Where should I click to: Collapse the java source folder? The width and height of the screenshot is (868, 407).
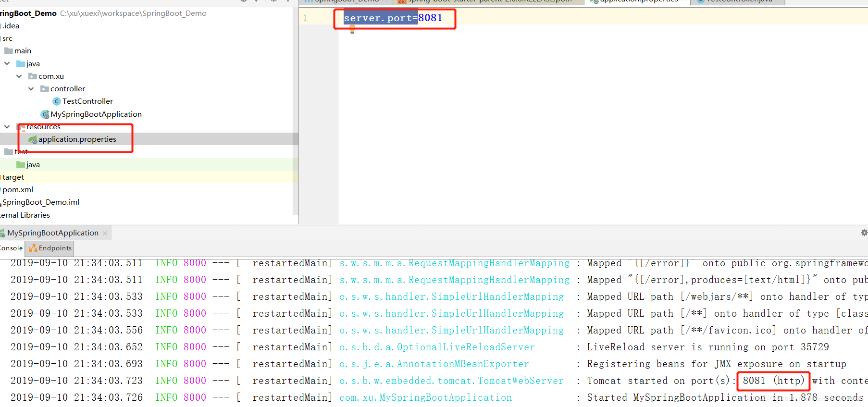[x=7, y=63]
